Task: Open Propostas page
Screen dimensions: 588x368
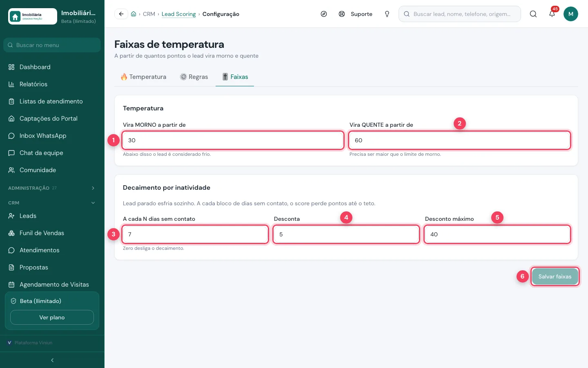Action: [x=52, y=267]
